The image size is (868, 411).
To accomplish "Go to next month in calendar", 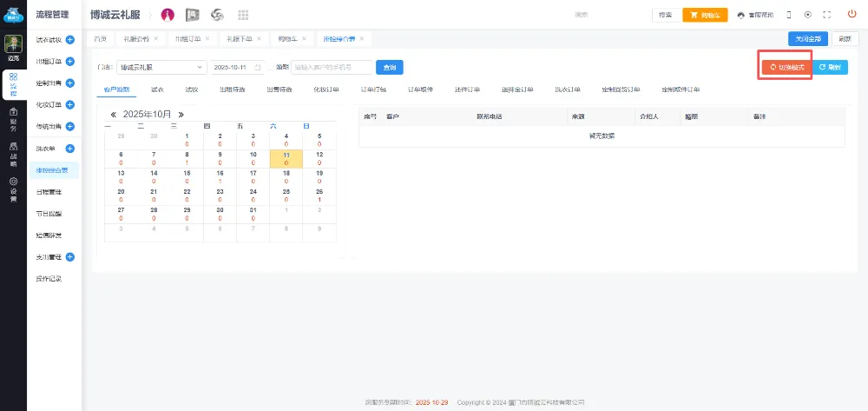I will (x=181, y=115).
